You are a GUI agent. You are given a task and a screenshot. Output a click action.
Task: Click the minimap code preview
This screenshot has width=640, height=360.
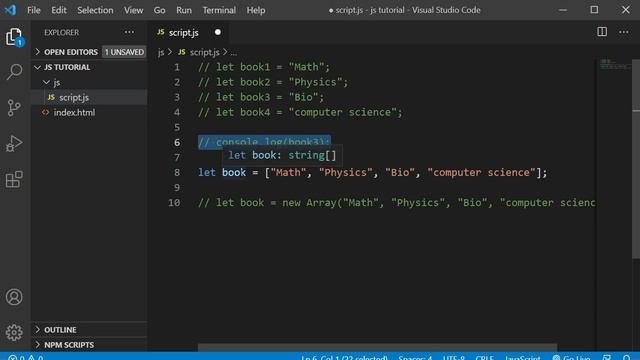point(616,64)
